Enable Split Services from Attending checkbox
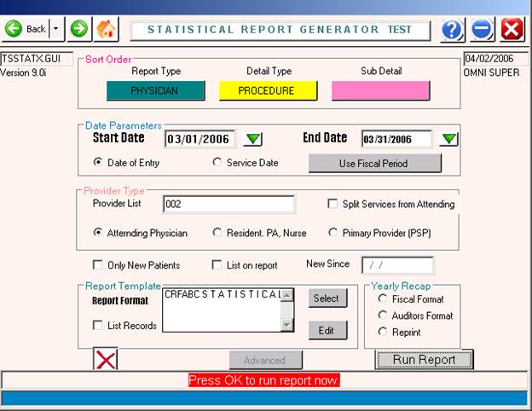Viewport: 532px width, 411px height. point(334,205)
